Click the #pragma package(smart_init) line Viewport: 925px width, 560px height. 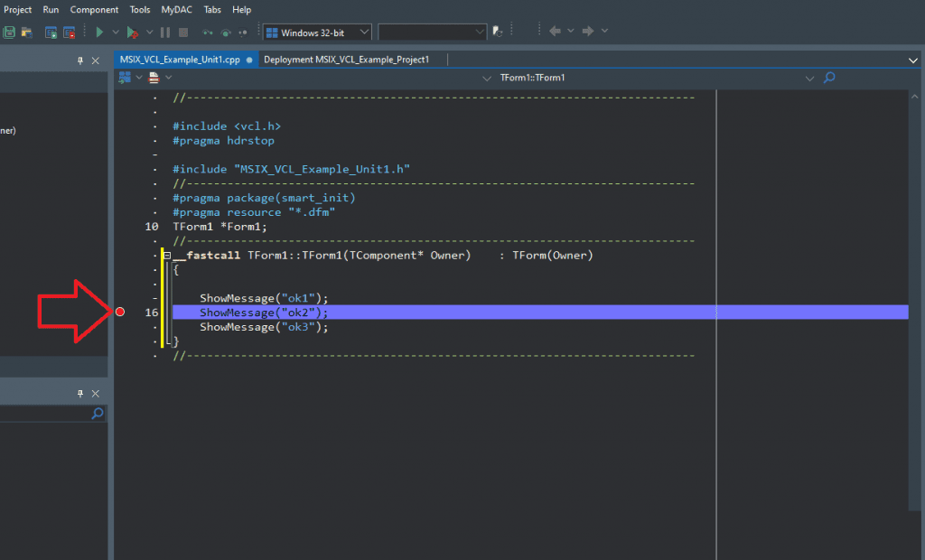[264, 198]
